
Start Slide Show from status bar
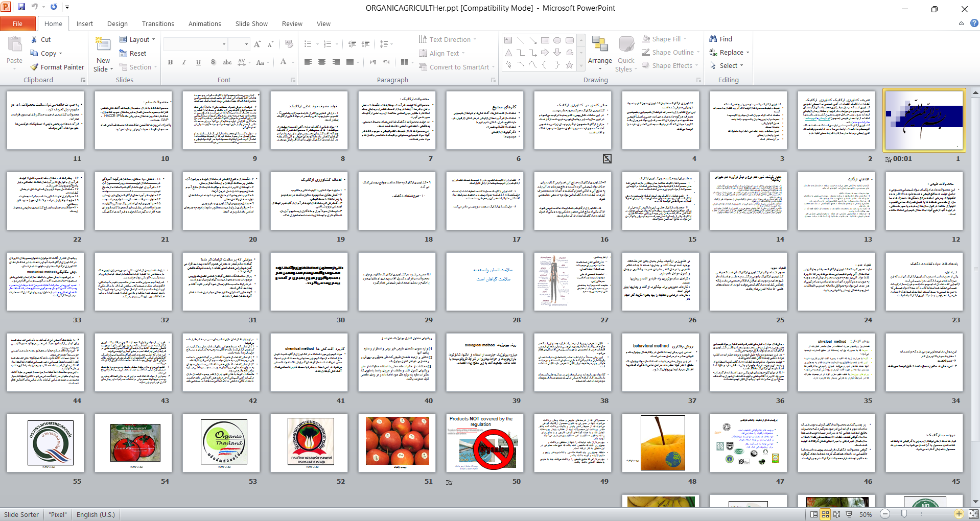pos(849,514)
